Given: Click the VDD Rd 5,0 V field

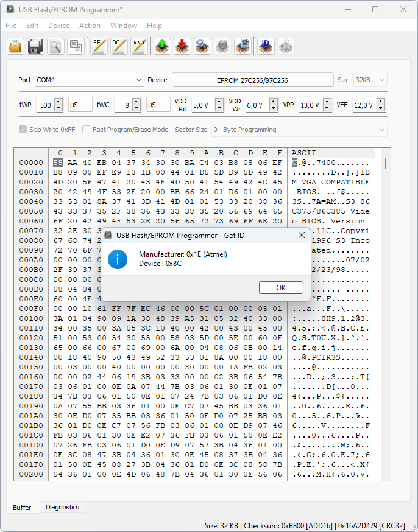Looking at the screenshot, I should [204, 105].
